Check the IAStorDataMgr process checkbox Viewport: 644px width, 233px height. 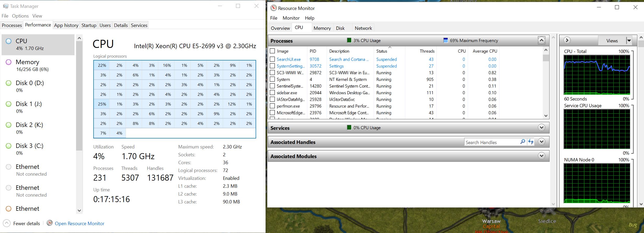tap(272, 99)
